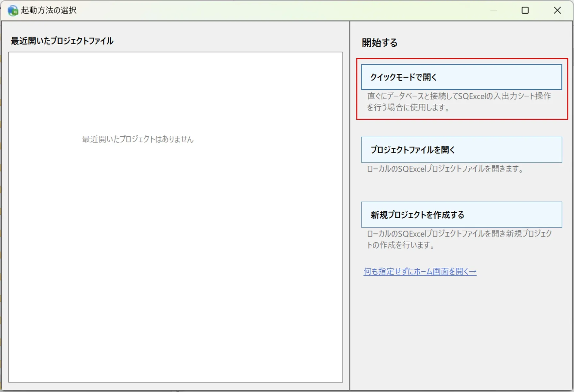Click the 最近開いたプロジェクトファイル heading
574x392 pixels.
click(62, 41)
